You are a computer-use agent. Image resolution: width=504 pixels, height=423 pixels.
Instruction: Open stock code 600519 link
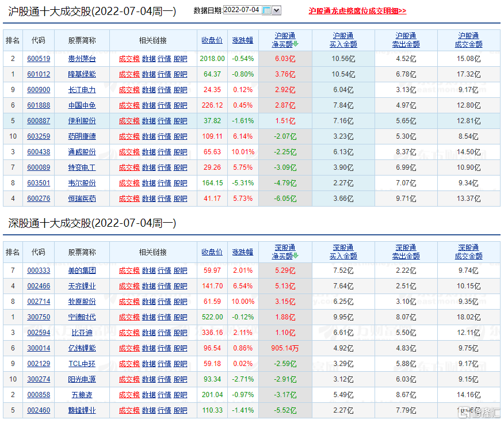39,59
